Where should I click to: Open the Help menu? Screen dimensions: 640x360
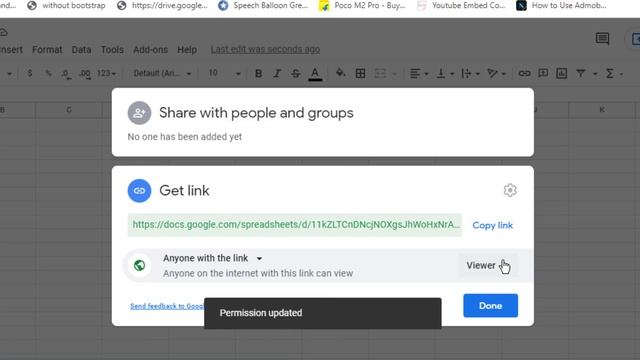click(x=187, y=50)
